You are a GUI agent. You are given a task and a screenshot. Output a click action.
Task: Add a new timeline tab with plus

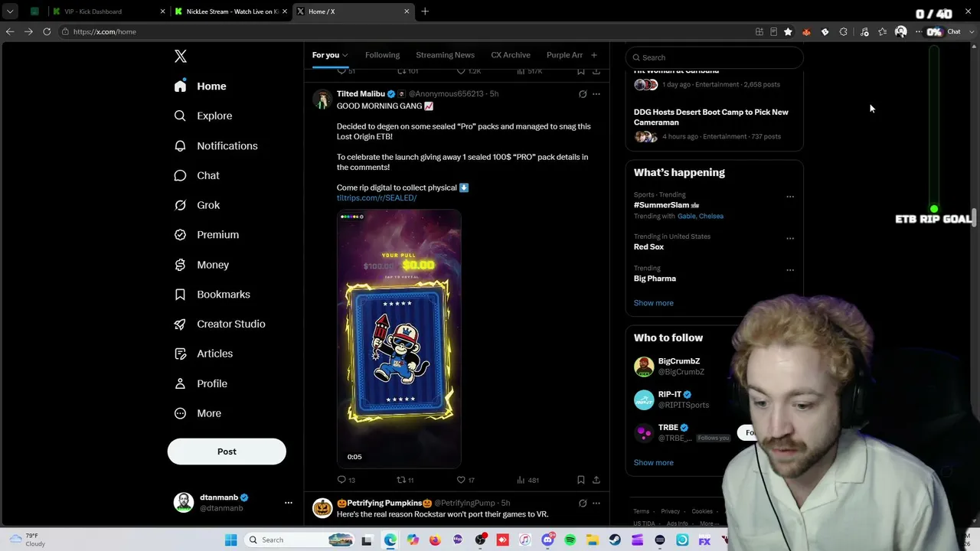pos(594,55)
